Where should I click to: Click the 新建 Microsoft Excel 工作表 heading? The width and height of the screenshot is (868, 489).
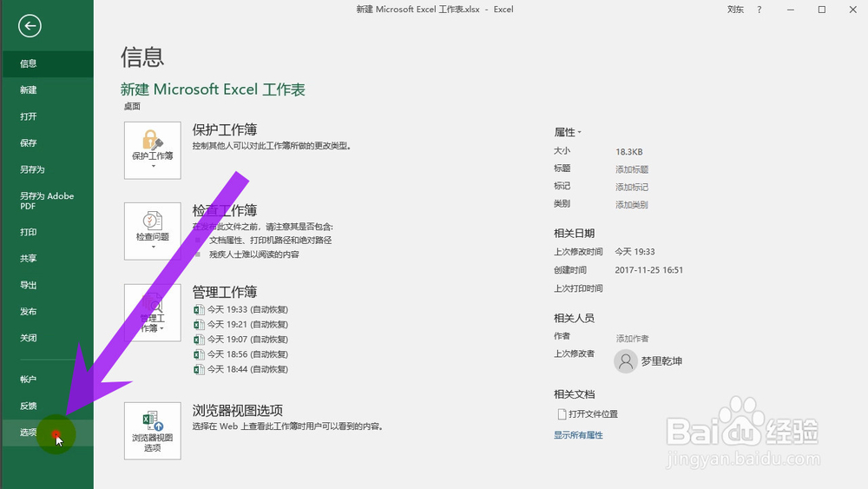point(213,89)
